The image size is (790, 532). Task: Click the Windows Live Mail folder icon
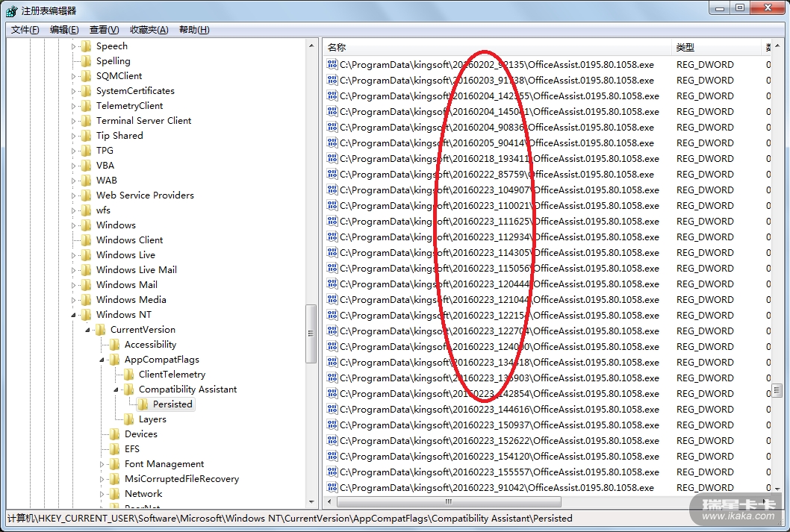pyautogui.click(x=86, y=270)
